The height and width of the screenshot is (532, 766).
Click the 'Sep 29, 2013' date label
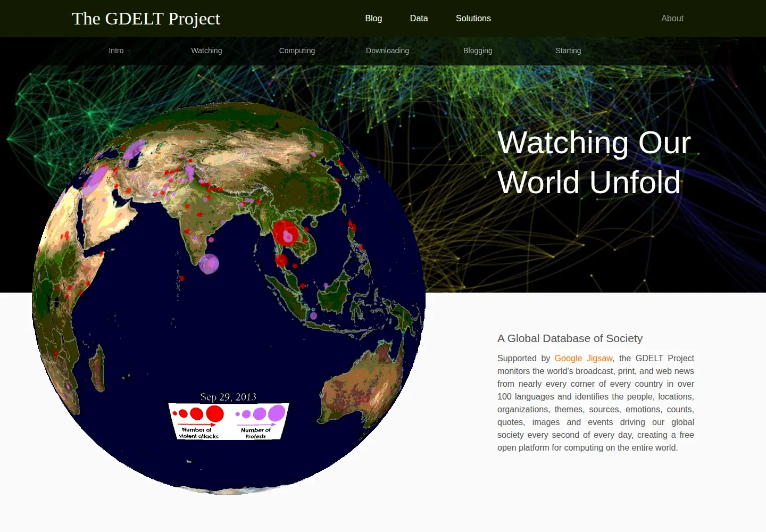228,397
